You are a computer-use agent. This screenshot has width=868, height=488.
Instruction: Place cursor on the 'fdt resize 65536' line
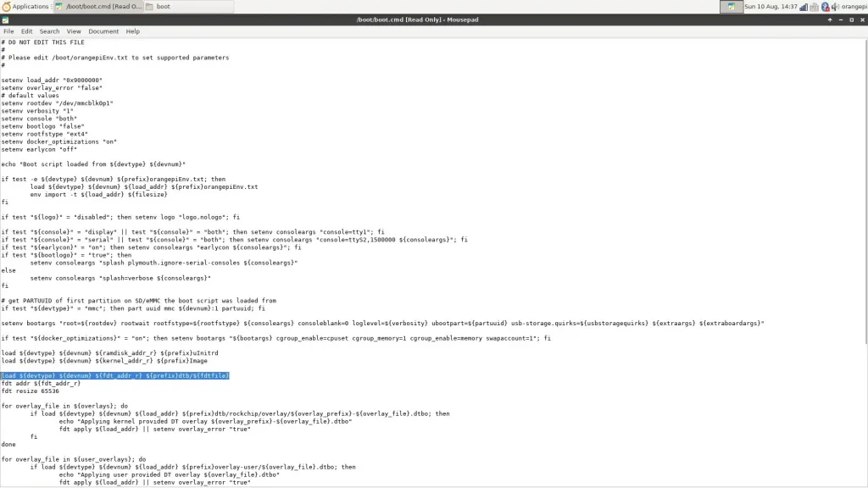point(31,391)
